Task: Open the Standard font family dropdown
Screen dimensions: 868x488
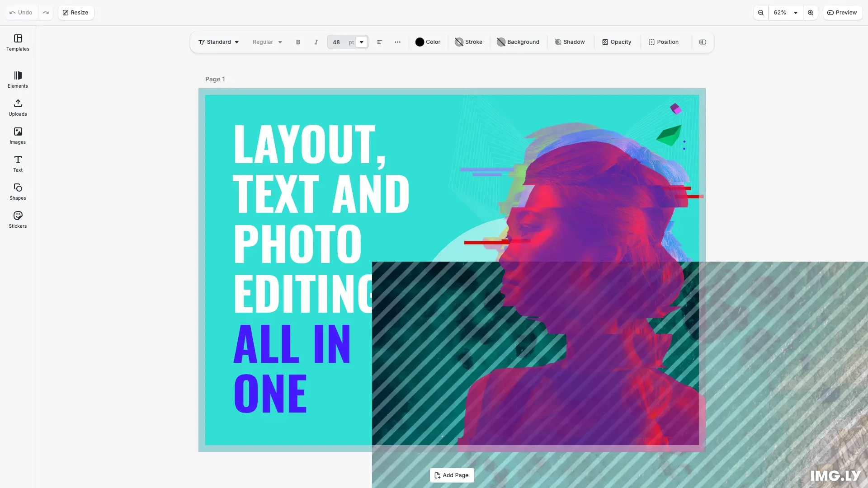Action: 218,42
